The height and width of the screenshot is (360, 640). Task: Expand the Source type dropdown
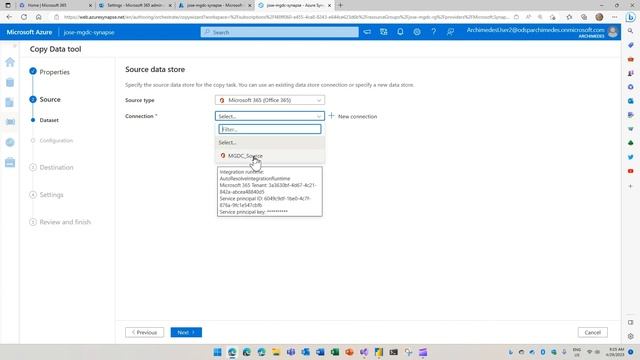(x=270, y=100)
